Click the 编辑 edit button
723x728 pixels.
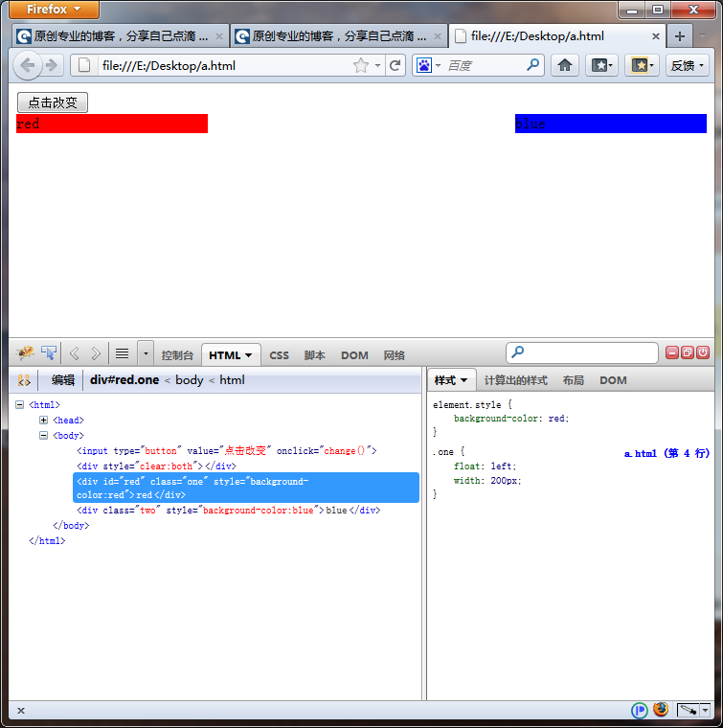(62, 380)
